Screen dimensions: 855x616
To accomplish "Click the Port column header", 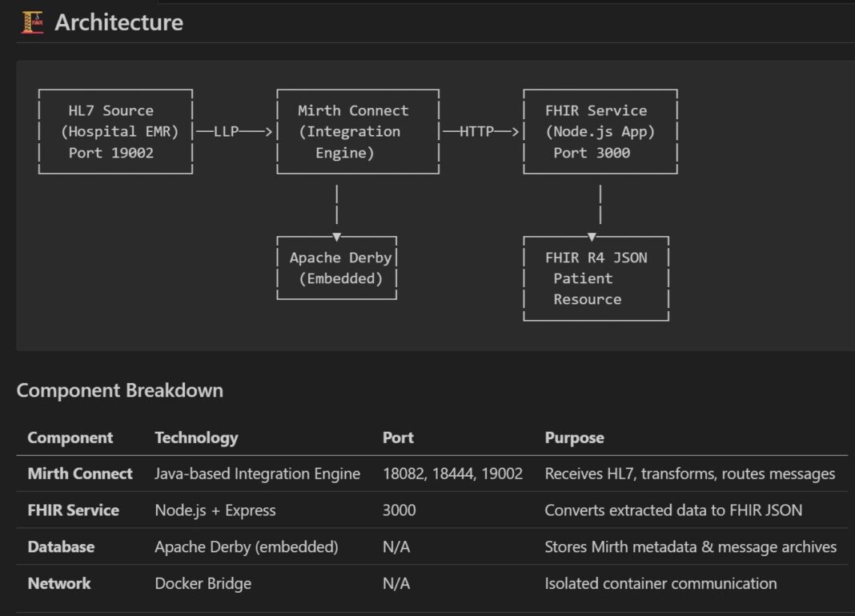I will (x=398, y=438).
